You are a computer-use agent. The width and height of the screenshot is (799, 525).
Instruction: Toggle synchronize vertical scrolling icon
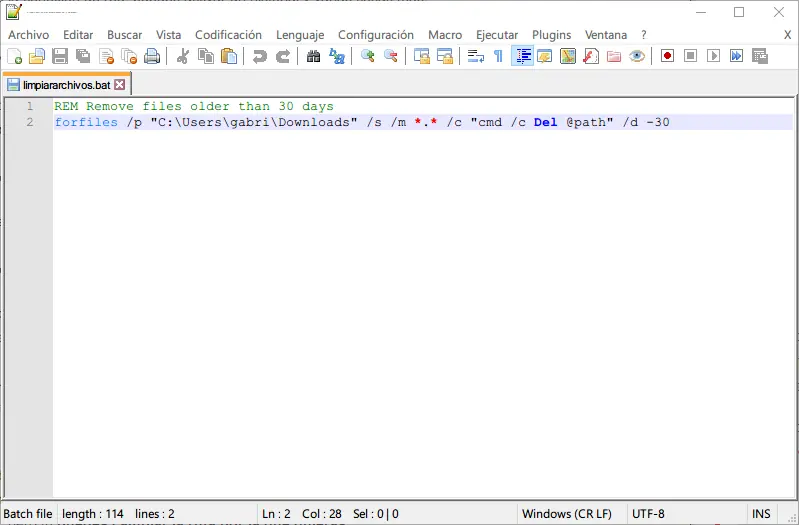(x=421, y=56)
